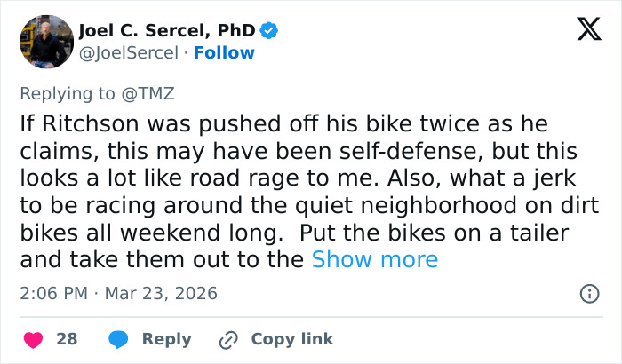Image resolution: width=622 pixels, height=364 pixels.
Task: Click the @JoelSercel handle
Action: tap(127, 52)
